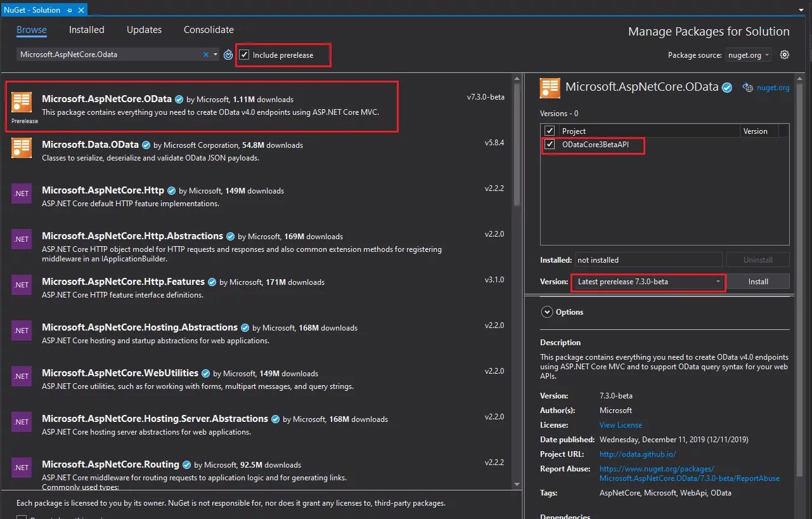Click the package list vertical scrollbar
The width and height of the screenshot is (812, 519).
pyautogui.click(x=517, y=146)
